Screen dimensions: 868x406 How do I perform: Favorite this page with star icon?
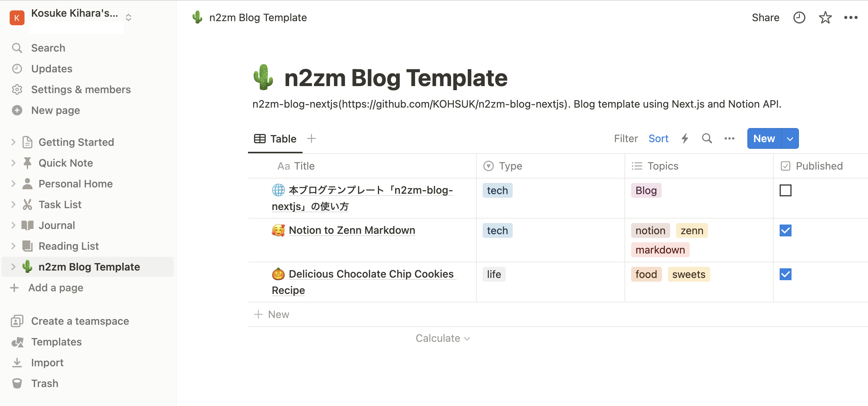click(x=825, y=17)
